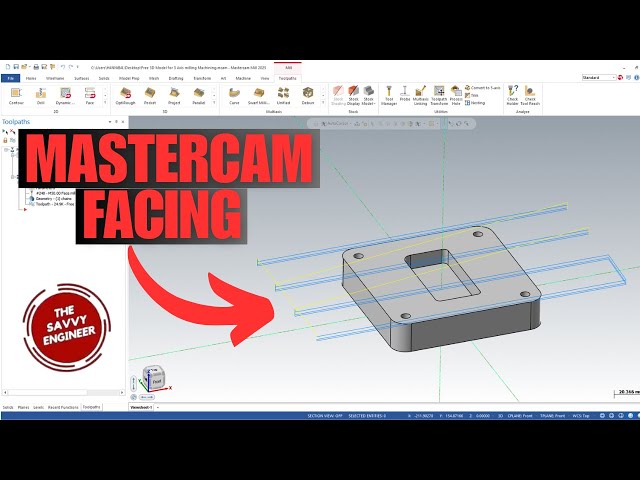Open the Toolpaths panel options dropdown
640x480 pixels.
109,122
